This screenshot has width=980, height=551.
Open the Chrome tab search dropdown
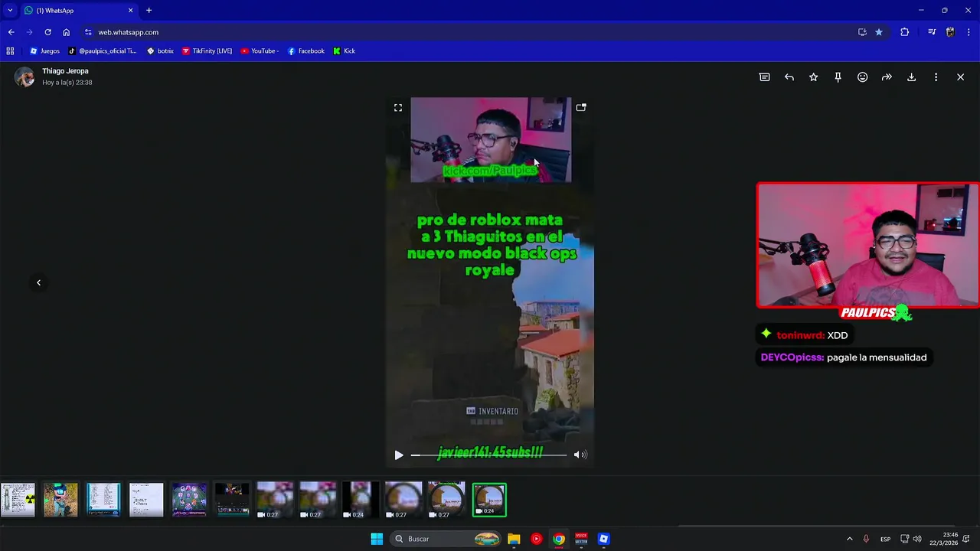tap(10, 10)
